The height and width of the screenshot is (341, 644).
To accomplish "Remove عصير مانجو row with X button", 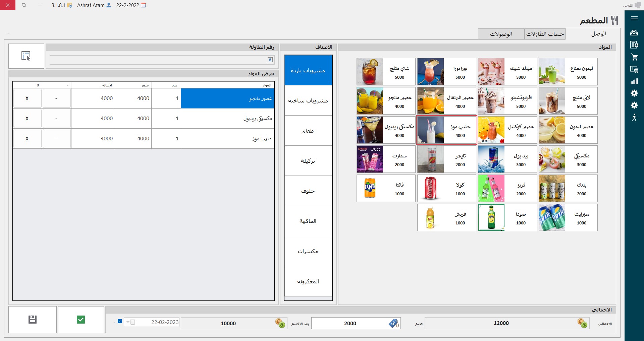I will coord(27,98).
